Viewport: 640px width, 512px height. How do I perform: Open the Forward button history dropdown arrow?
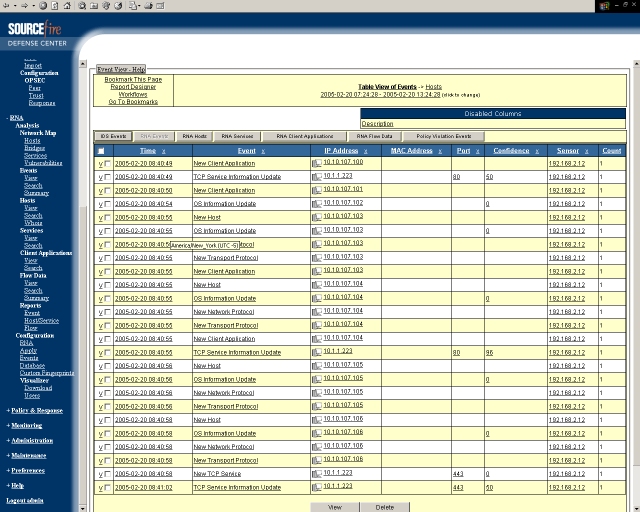pyautogui.click(x=33, y=6)
